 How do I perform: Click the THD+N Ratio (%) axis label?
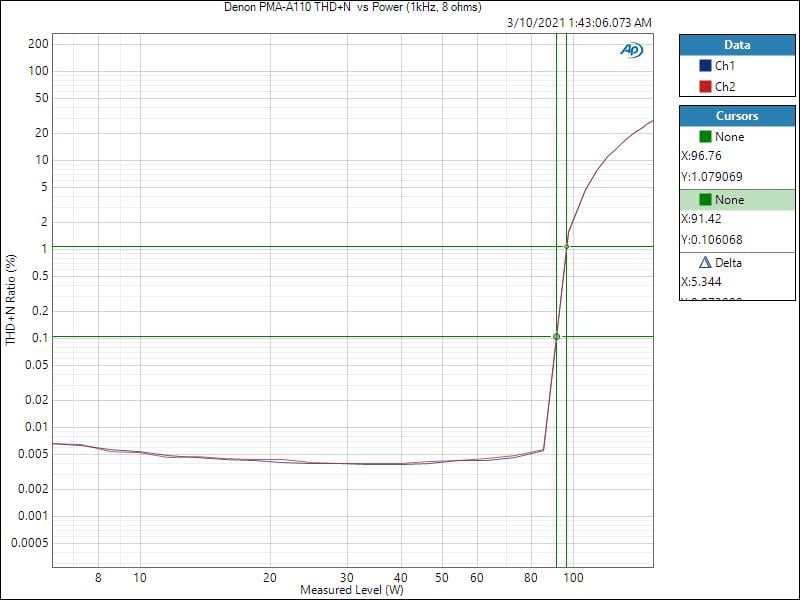tap(11, 300)
